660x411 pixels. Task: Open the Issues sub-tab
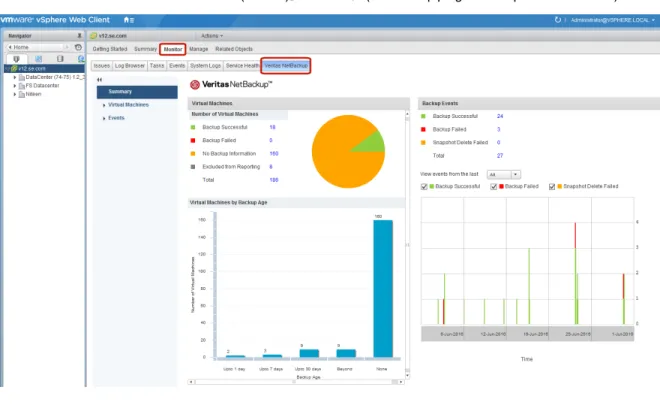click(101, 66)
